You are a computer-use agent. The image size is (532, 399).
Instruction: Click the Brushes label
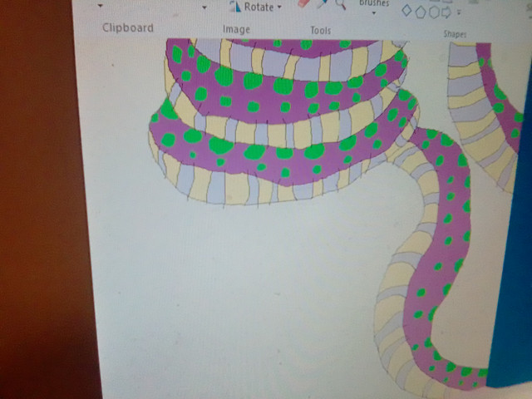click(x=374, y=3)
